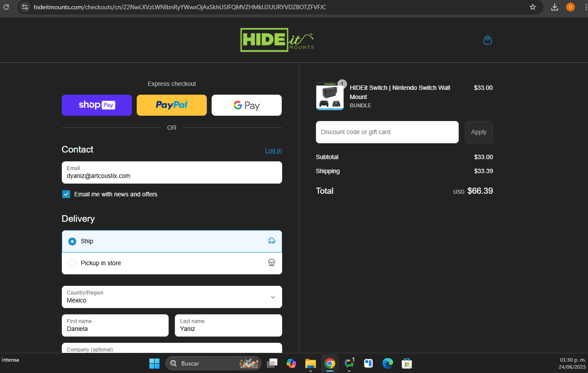588x373 pixels.
Task: Open Task View on the taskbar
Action: point(272,363)
